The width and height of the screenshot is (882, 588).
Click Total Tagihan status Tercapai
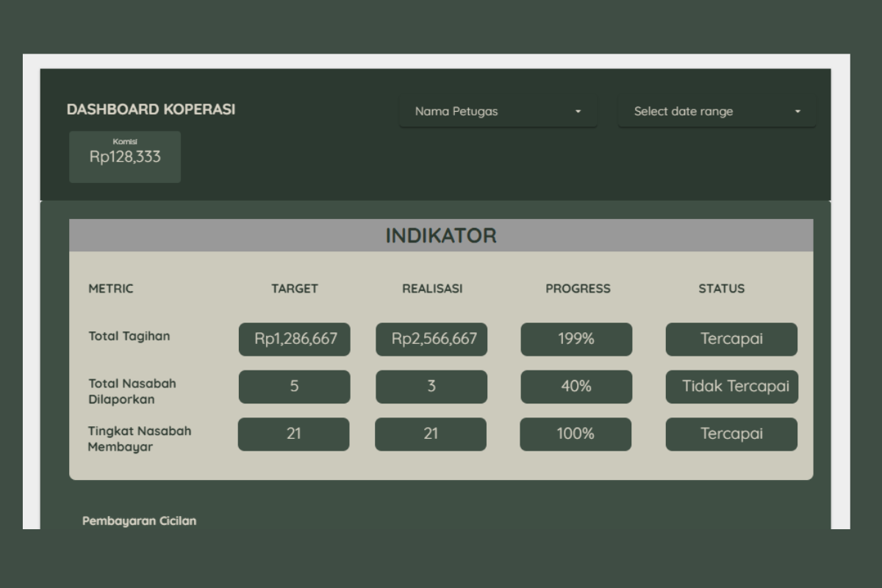[x=731, y=340]
